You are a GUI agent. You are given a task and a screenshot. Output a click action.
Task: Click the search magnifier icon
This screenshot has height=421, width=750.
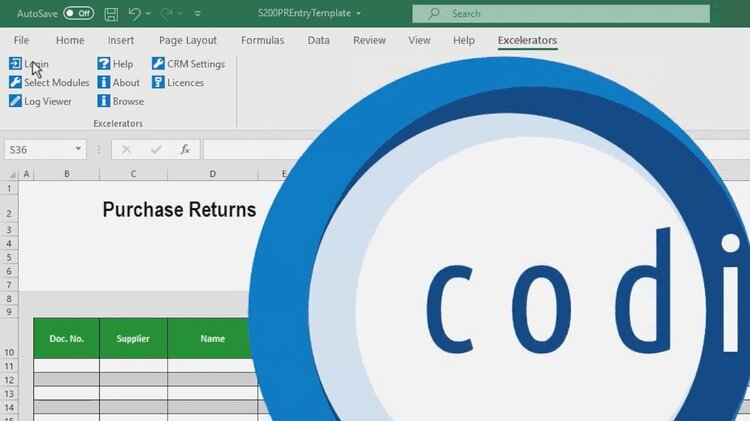[434, 13]
